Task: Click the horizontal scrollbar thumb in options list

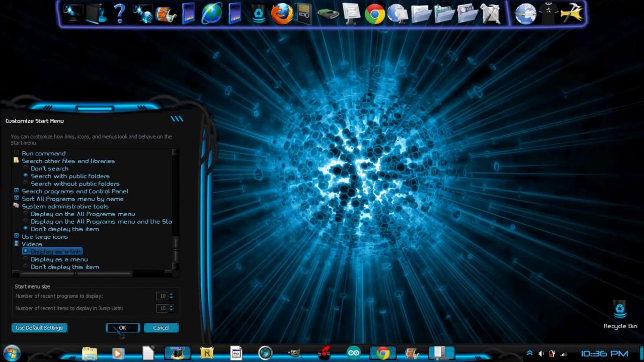Action: coord(76,274)
